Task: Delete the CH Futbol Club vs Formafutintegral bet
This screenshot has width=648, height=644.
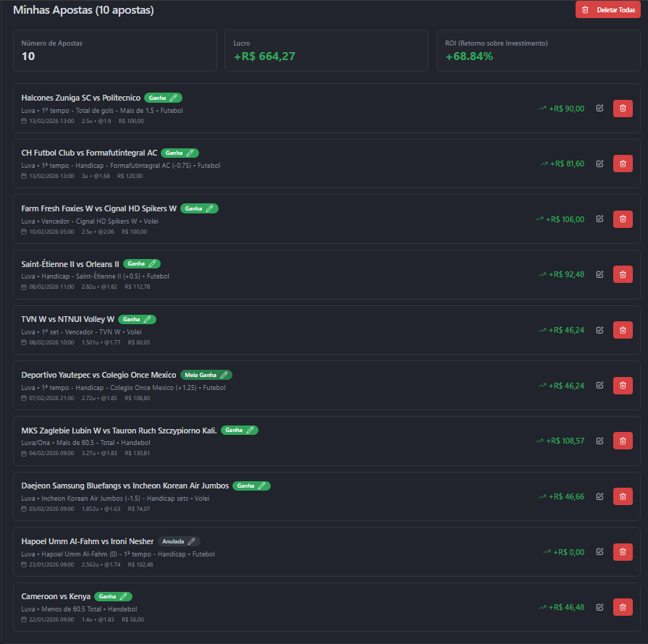Action: point(623,164)
